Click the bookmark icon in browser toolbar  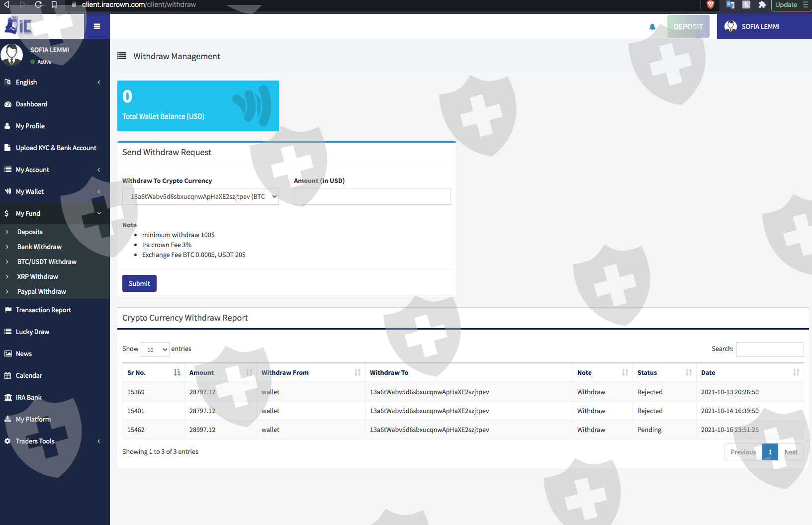54,5
